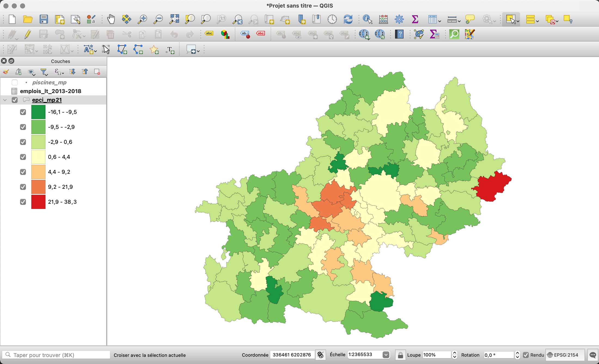Activate the Zoom In tool
This screenshot has height=364, width=599.
pyautogui.click(x=142, y=19)
